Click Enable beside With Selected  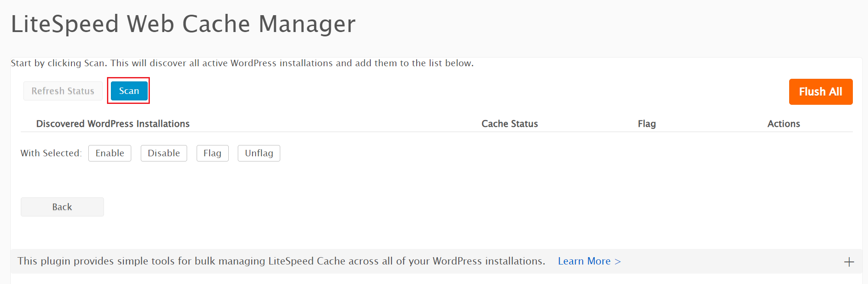click(x=110, y=153)
